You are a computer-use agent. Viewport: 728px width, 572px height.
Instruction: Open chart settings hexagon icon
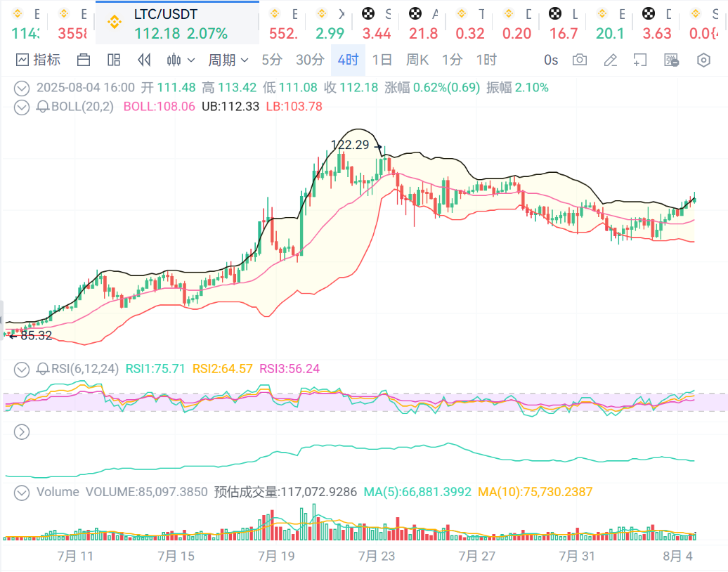(704, 60)
